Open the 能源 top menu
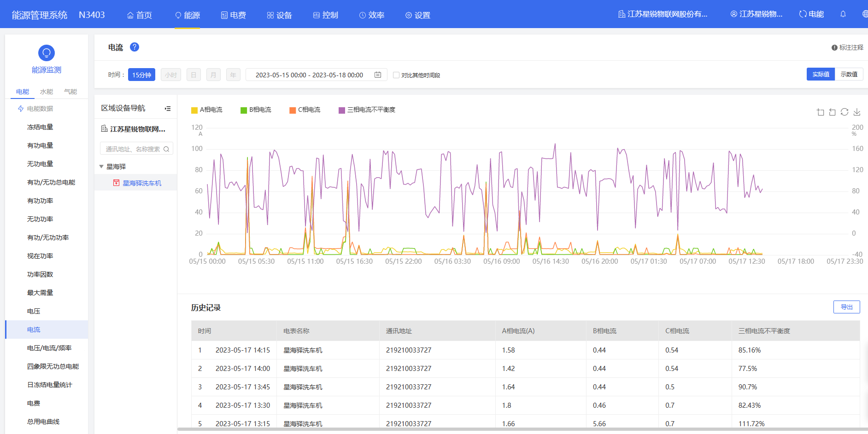 pyautogui.click(x=188, y=15)
